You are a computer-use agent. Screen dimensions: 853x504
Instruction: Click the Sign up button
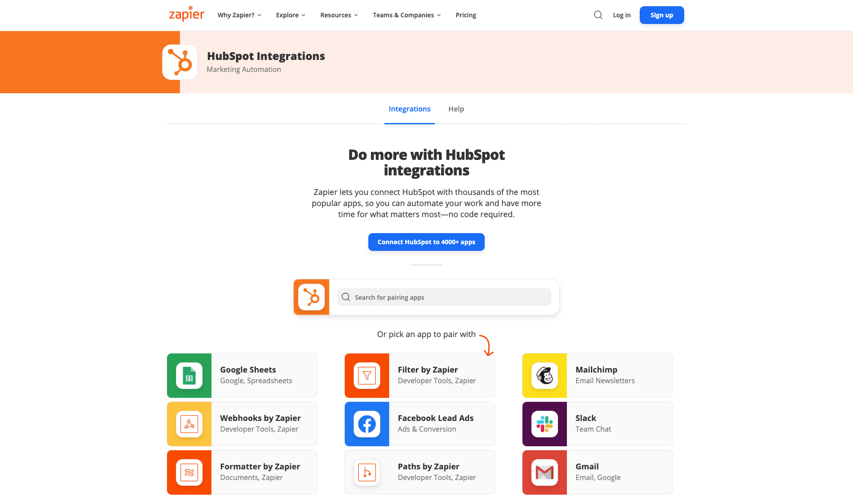coord(662,15)
